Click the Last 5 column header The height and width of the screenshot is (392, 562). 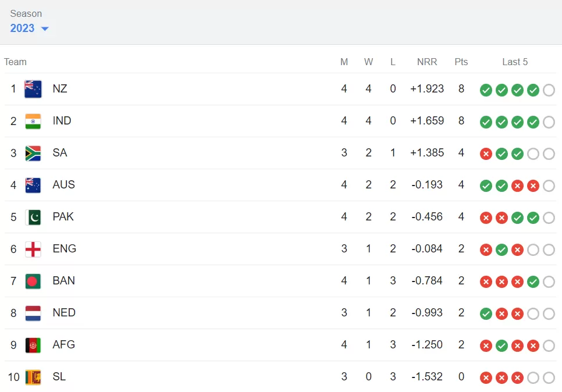coord(515,62)
